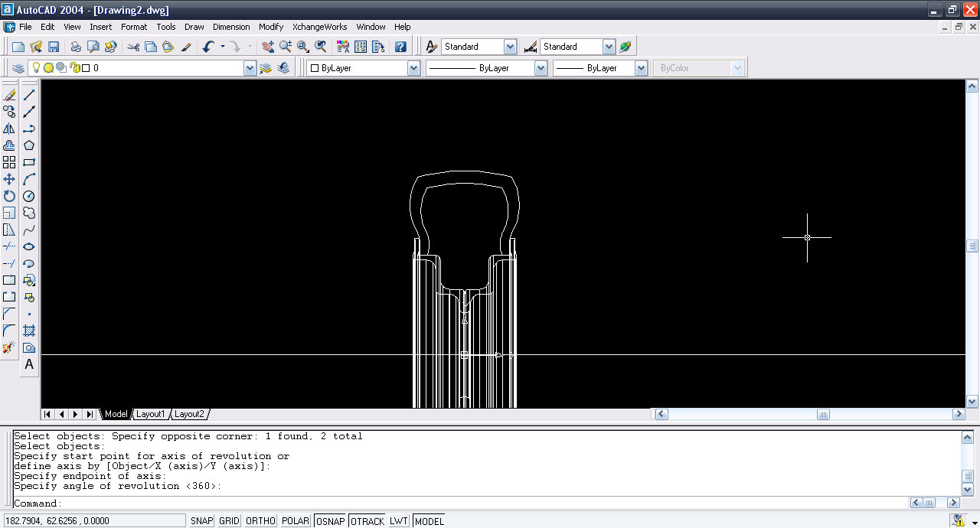This screenshot has width=980, height=528.
Task: Click the drawing area vertical scrollbar thumb
Action: [x=972, y=246]
